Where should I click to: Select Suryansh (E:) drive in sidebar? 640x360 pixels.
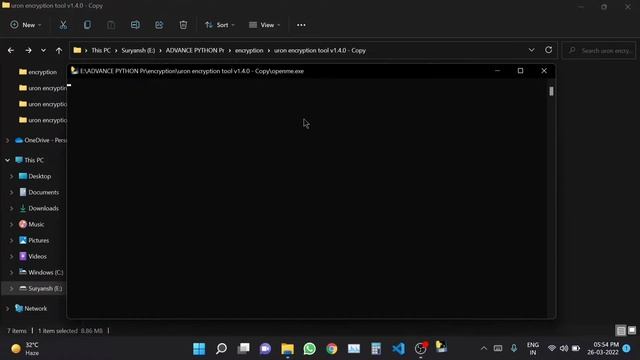point(41,289)
